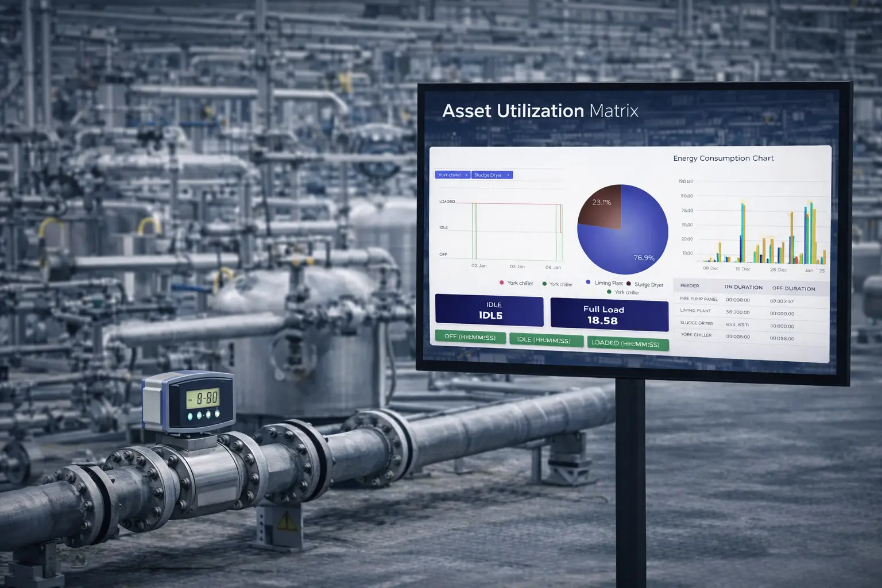This screenshot has width=882, height=588.
Task: Click the blue Liming Plant legend dot
Action: (588, 282)
